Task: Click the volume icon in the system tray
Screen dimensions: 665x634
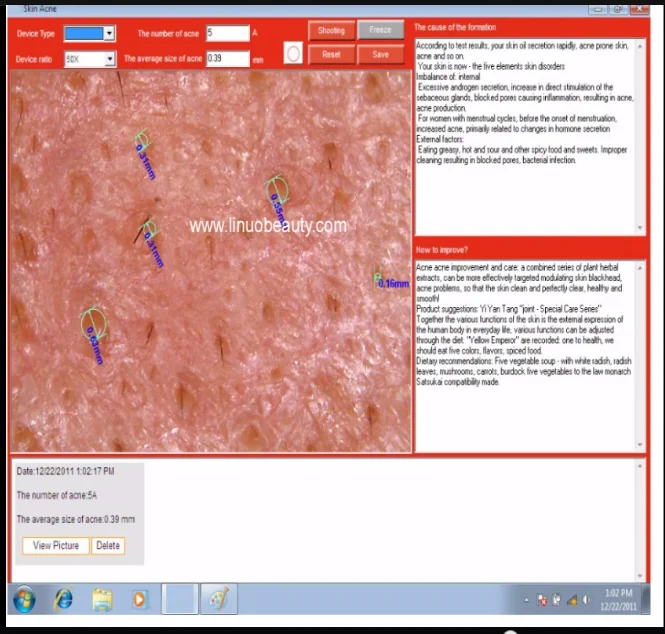Action: [x=573, y=601]
